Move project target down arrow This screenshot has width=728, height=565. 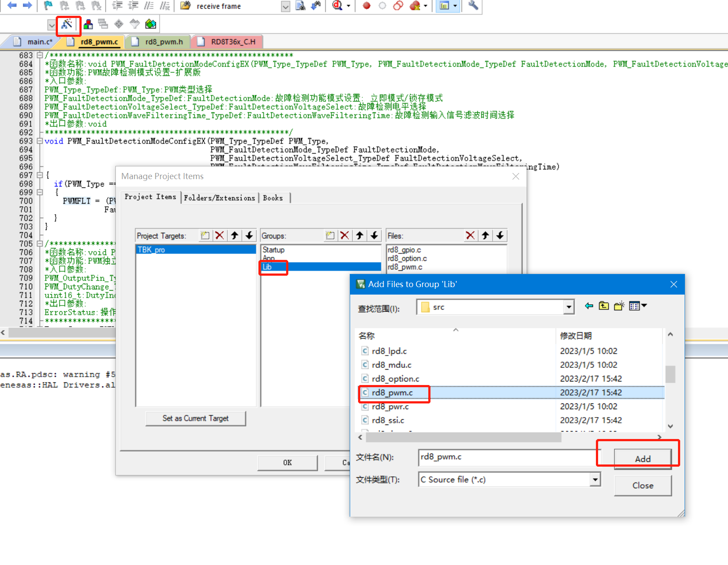point(249,235)
